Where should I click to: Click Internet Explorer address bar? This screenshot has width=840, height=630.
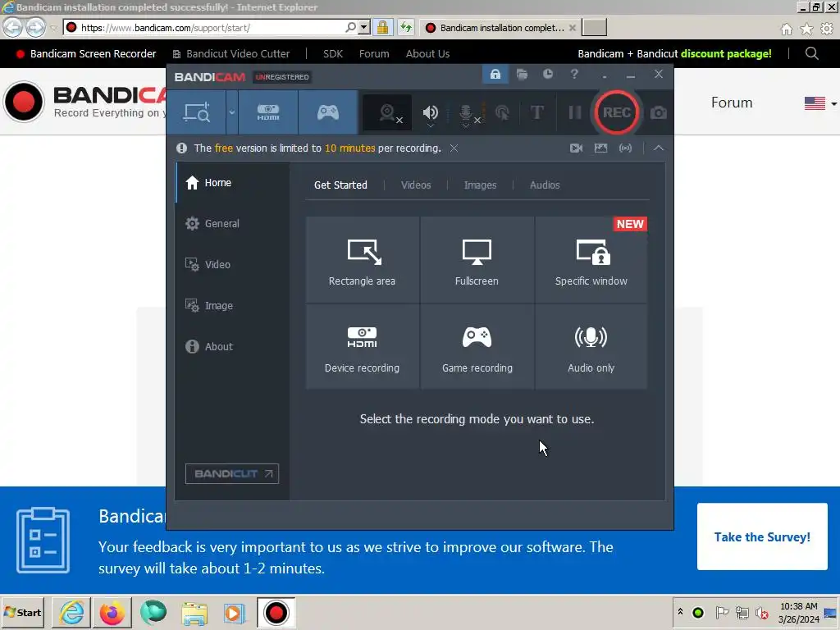209,27
